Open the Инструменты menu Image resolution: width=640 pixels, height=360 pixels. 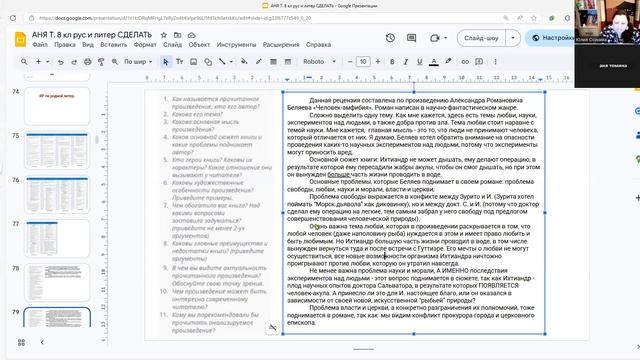236,44
